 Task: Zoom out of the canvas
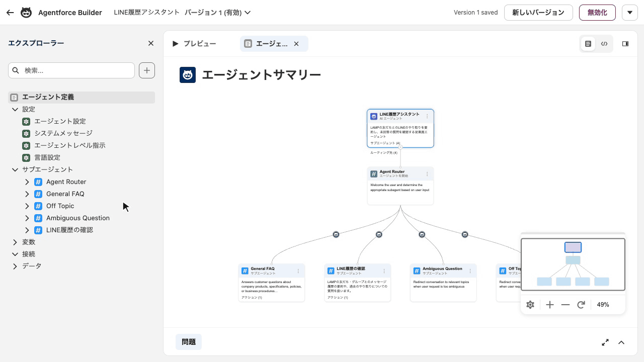coord(566,305)
